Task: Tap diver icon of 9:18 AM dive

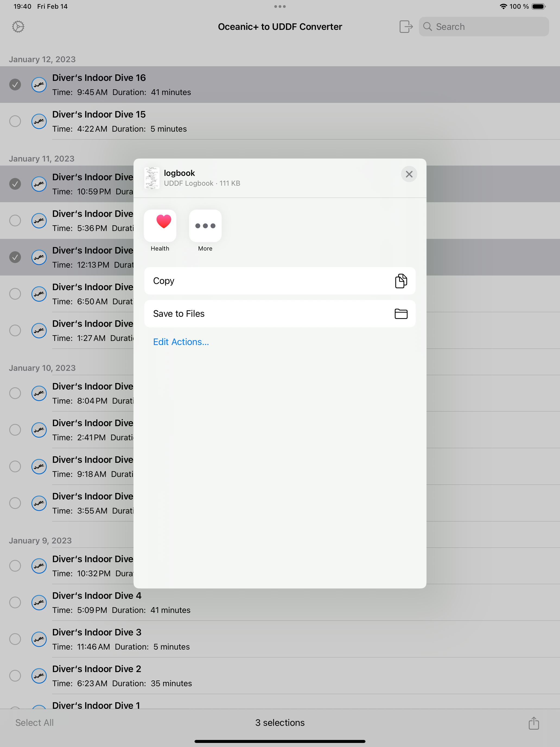Action: point(39,466)
